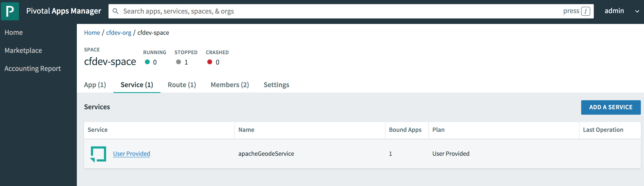644x186 pixels.
Task: Click the Add a Service button
Action: tap(611, 107)
